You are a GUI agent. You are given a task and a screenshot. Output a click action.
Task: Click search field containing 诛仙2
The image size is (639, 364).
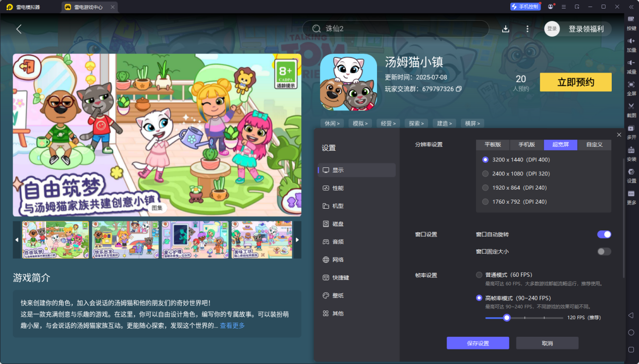click(396, 29)
